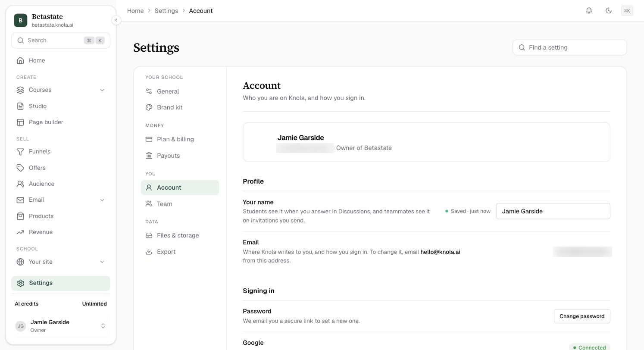
Task: Focus the Find a setting search box
Action: click(x=569, y=47)
